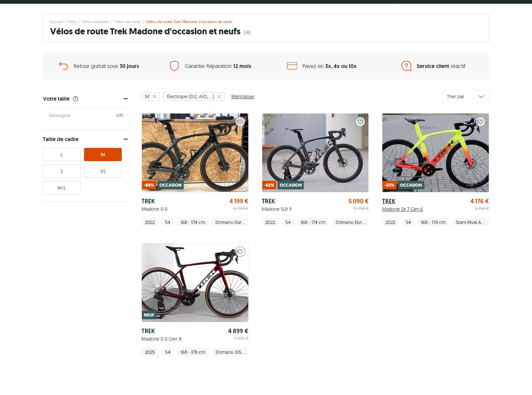Click the Réinitialiser filters link
The height and width of the screenshot is (395, 532).
pos(243,97)
